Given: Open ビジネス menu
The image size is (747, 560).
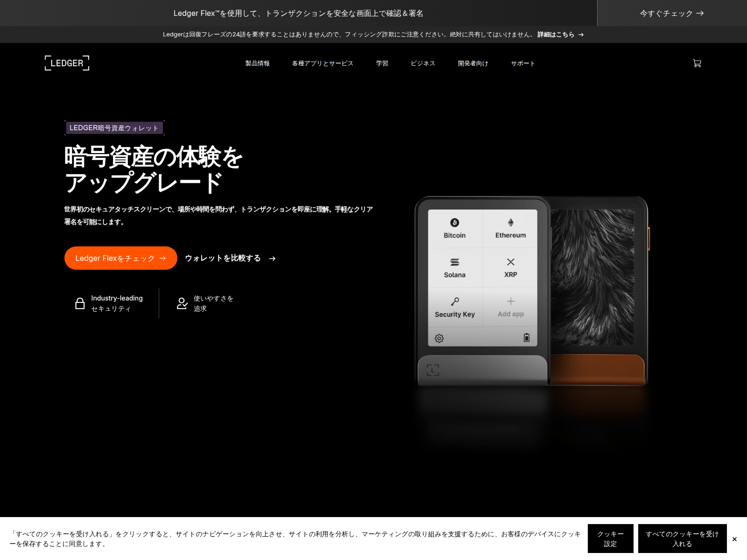Looking at the screenshot, I should (423, 63).
